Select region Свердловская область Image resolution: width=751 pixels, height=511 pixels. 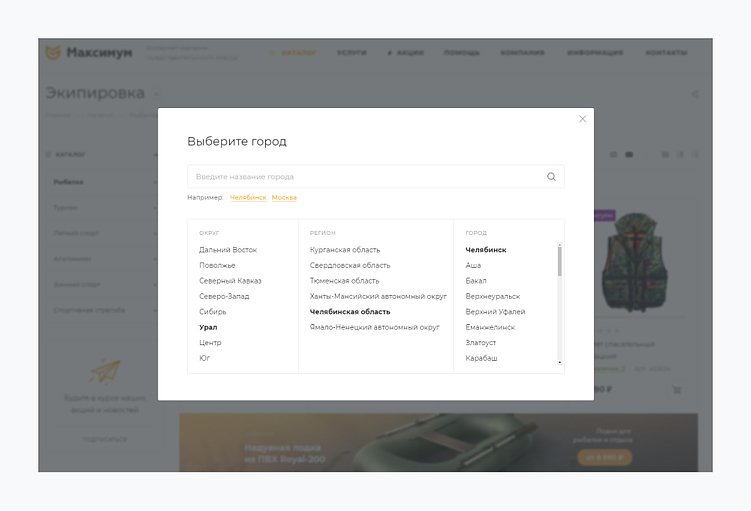coord(350,265)
